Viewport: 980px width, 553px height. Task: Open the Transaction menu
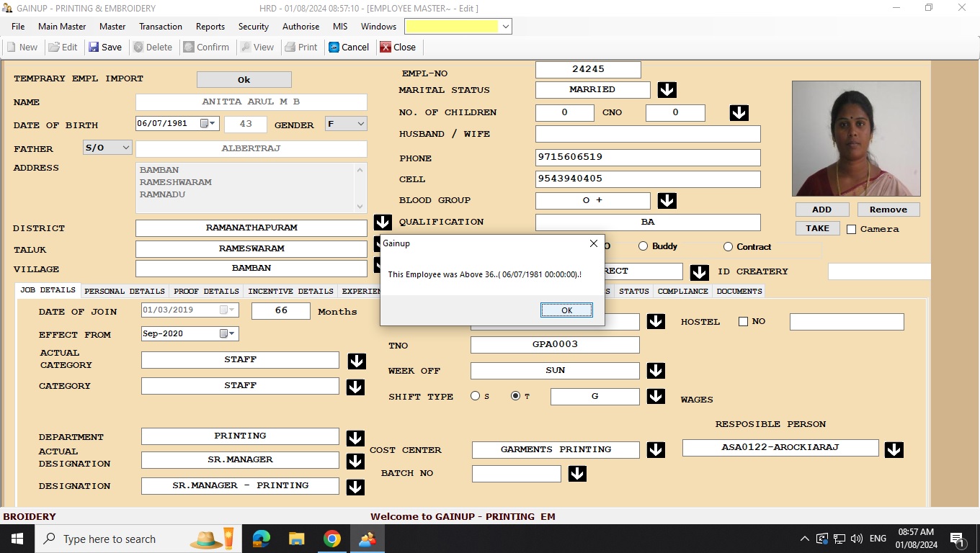tap(160, 27)
